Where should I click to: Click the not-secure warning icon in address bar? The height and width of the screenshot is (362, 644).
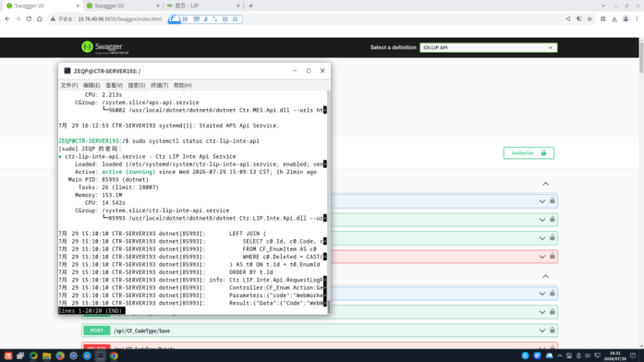click(x=53, y=18)
